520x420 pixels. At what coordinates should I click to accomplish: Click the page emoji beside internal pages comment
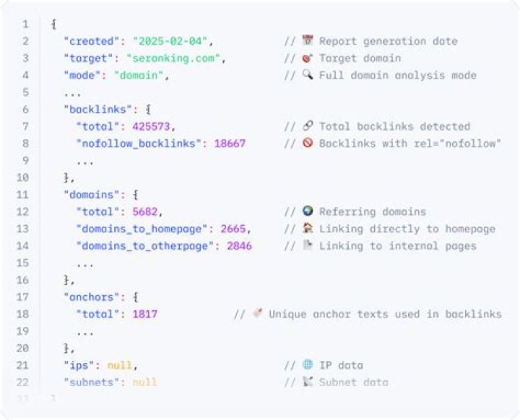pos(308,246)
